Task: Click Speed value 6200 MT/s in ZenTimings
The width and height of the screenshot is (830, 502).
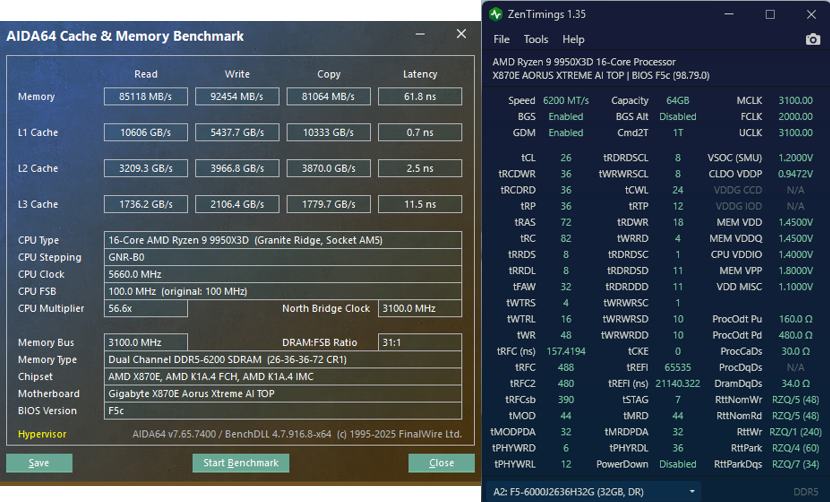Action: tap(566, 101)
